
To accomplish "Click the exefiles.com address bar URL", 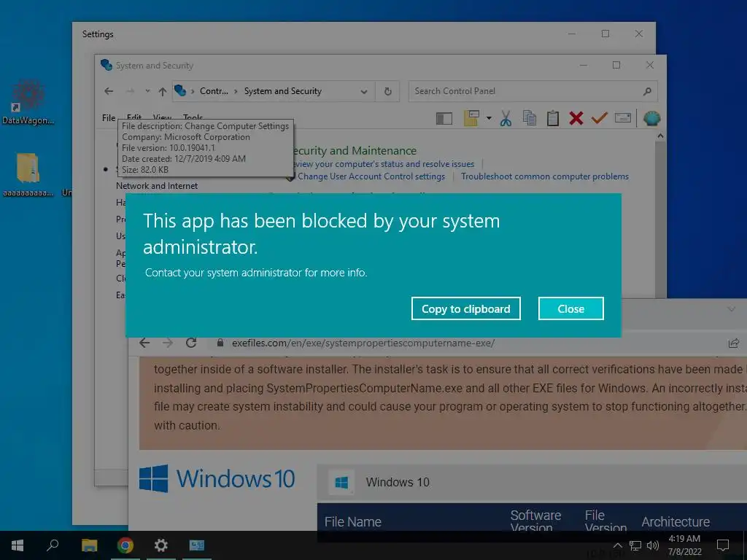I will (x=363, y=343).
